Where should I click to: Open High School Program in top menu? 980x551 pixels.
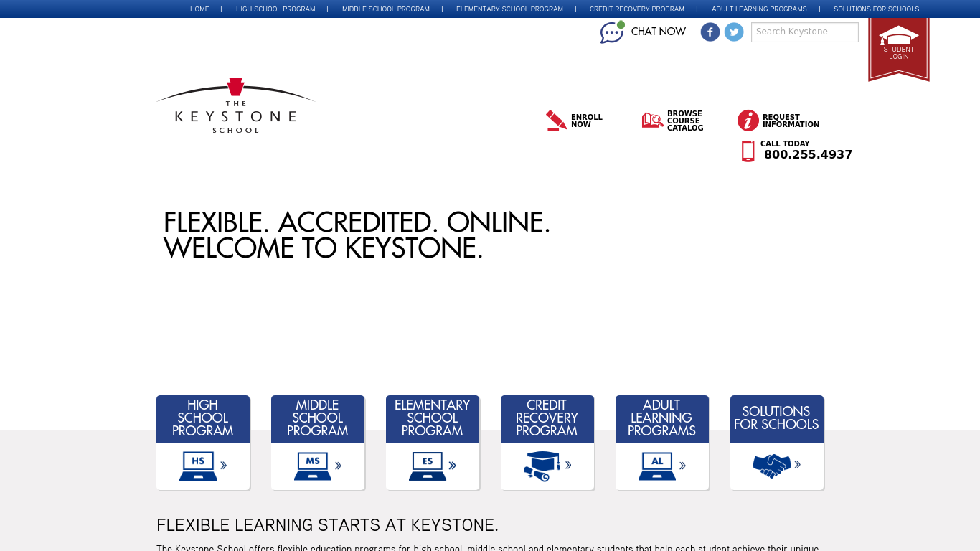click(x=275, y=9)
